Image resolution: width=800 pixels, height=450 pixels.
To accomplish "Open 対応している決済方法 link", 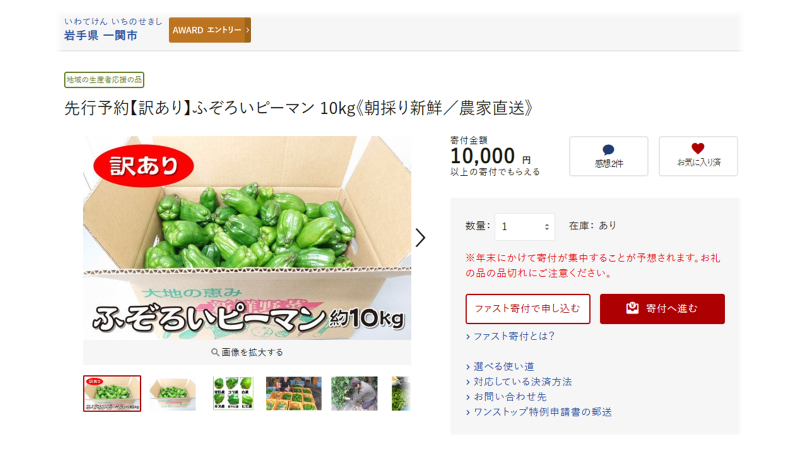I will tap(522, 382).
